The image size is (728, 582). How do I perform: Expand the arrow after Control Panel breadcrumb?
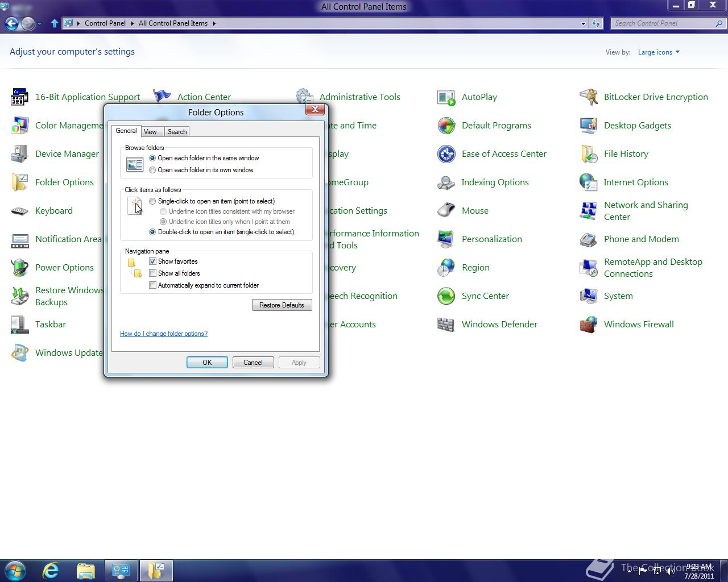tap(132, 23)
